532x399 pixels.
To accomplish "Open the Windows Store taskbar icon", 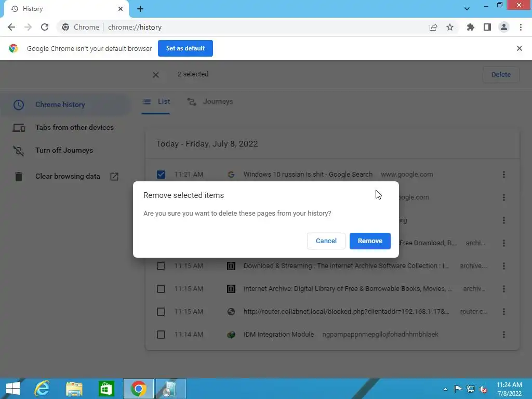I will tap(106, 389).
